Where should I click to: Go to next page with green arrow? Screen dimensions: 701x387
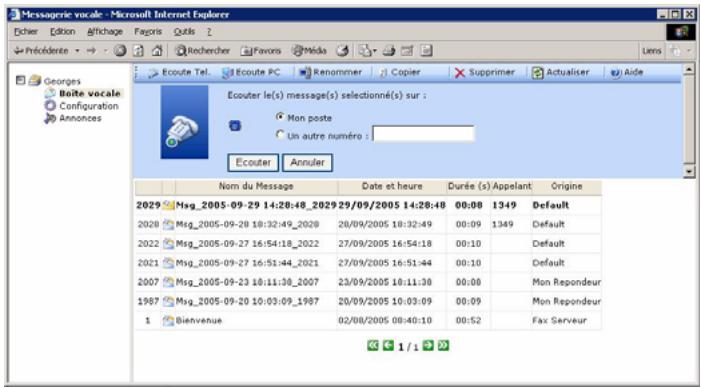pos(428,345)
